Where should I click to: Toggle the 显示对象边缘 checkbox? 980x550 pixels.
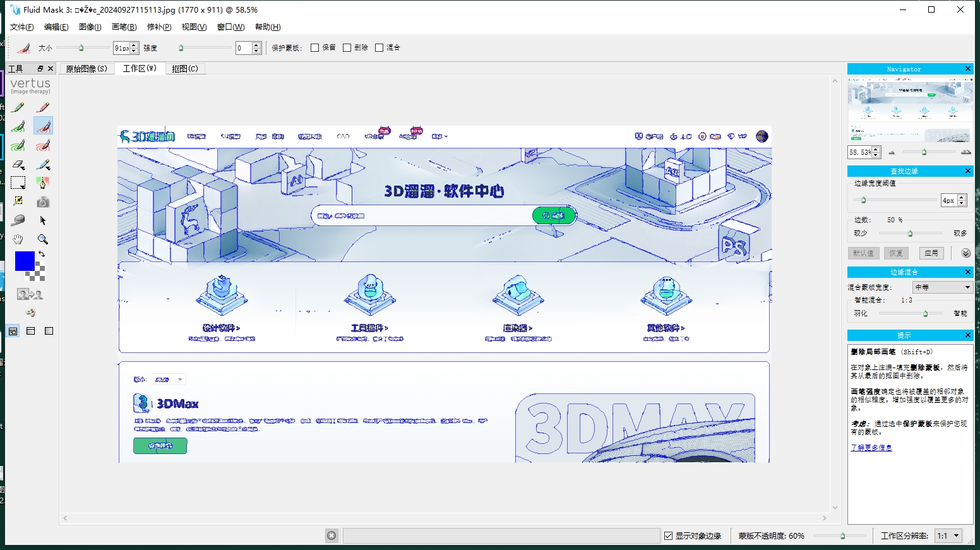tap(668, 535)
